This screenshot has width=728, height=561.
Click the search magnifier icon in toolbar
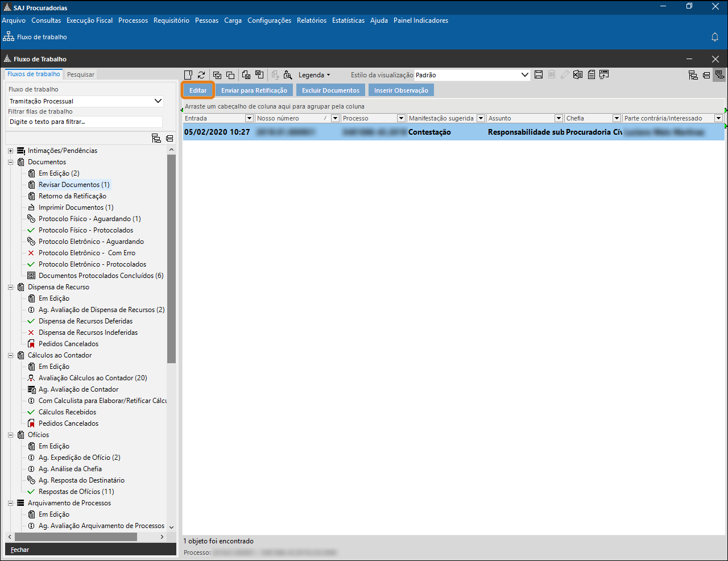pyautogui.click(x=288, y=75)
